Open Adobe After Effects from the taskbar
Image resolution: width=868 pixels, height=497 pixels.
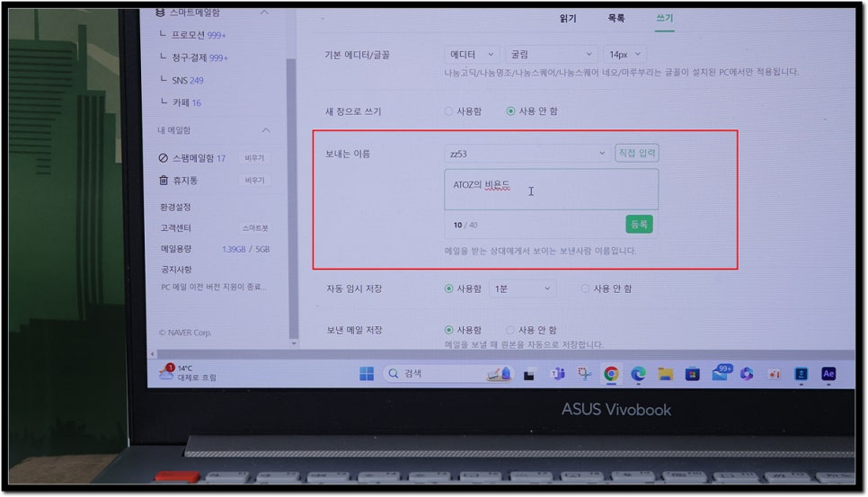coord(828,374)
